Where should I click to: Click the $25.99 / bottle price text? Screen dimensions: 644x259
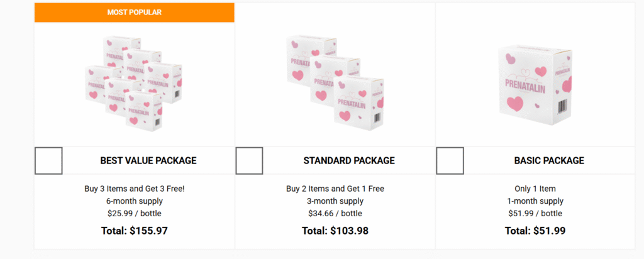tap(135, 214)
